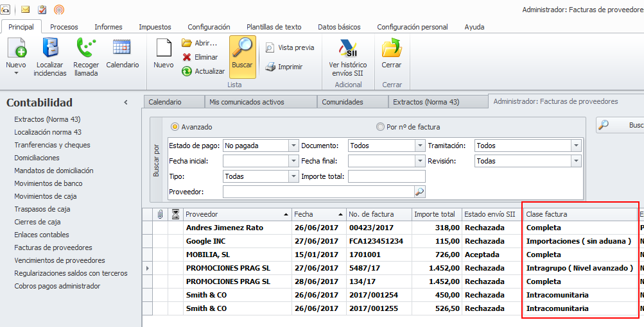Screen dimensions: 644x327
Task: Open the Calendario ribbon icon
Action: click(122, 49)
